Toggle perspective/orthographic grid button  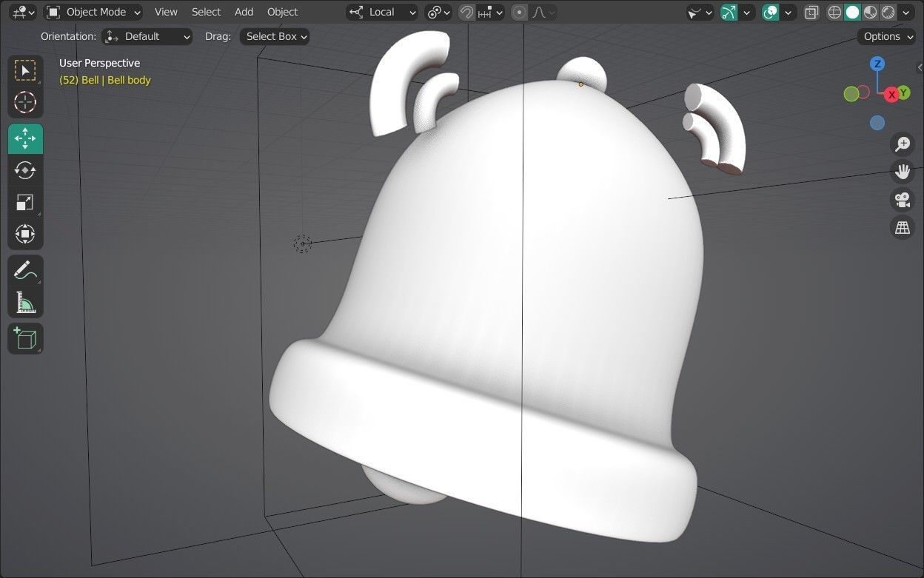(x=903, y=228)
